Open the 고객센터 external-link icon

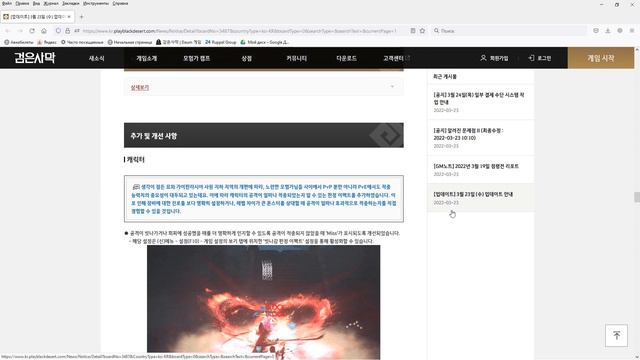pyautogui.click(x=407, y=58)
